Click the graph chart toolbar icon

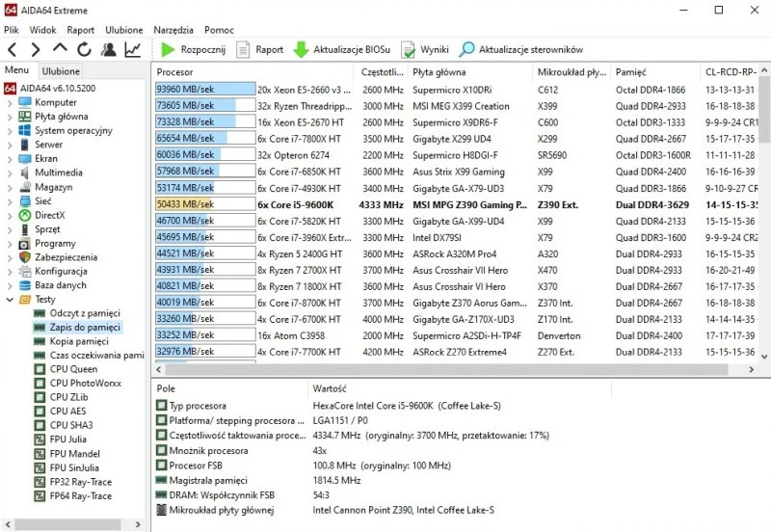coord(133,49)
